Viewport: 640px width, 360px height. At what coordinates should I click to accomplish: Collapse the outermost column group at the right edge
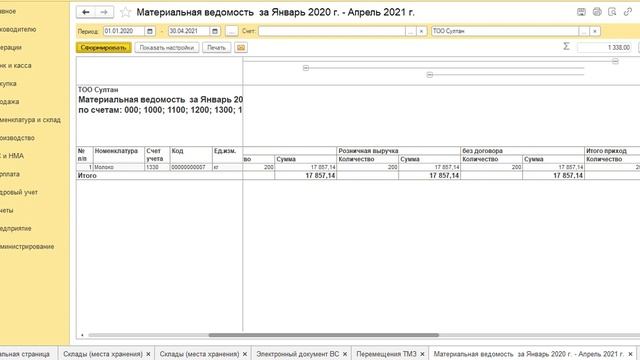[615, 61]
